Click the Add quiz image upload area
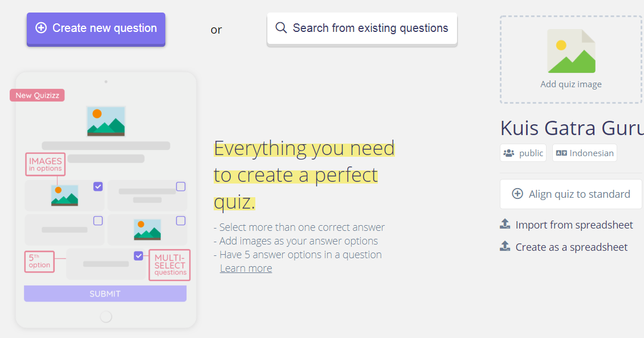Image resolution: width=644 pixels, height=338 pixels. click(571, 60)
